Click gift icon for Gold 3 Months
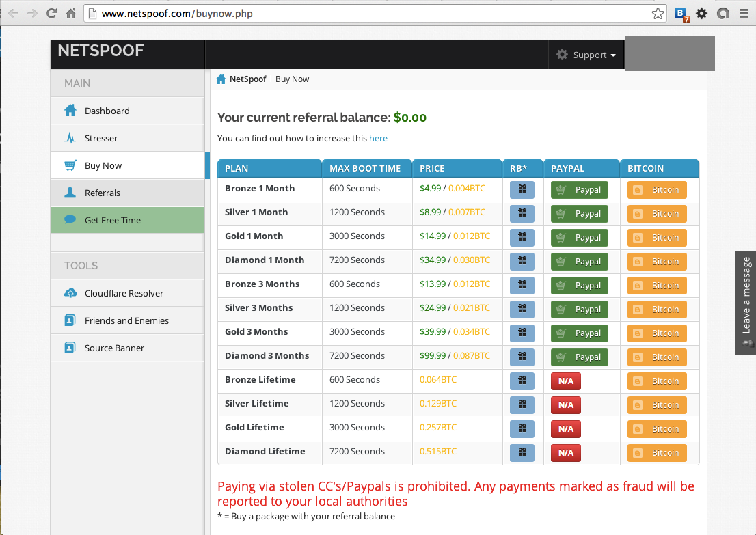This screenshot has width=756, height=535. pyautogui.click(x=522, y=333)
